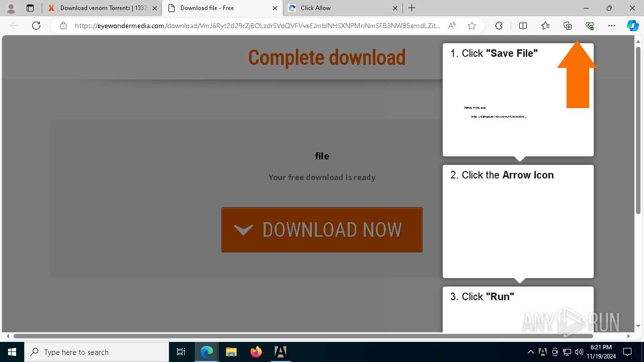This screenshot has width=644, height=362.
Task: Switch to the Click Allow tab
Action: tap(343, 8)
